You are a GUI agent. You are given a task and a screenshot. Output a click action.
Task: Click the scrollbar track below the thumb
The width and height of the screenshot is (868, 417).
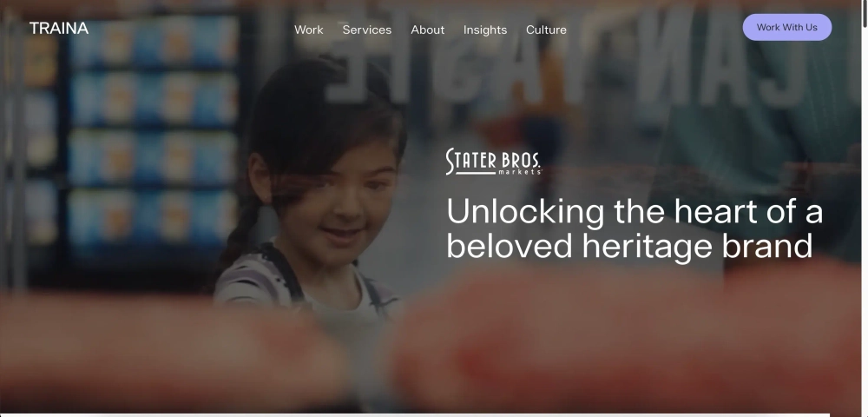[865, 222]
